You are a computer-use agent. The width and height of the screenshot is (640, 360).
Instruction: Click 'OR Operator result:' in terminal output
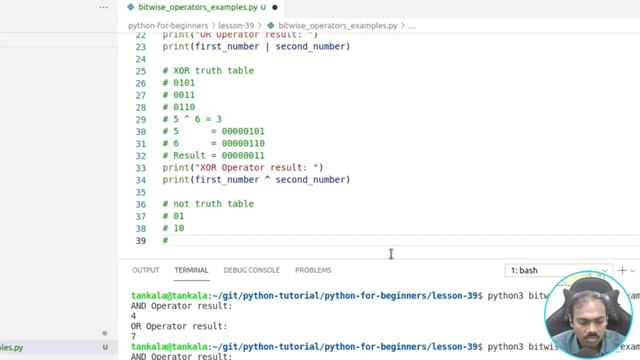click(x=179, y=326)
